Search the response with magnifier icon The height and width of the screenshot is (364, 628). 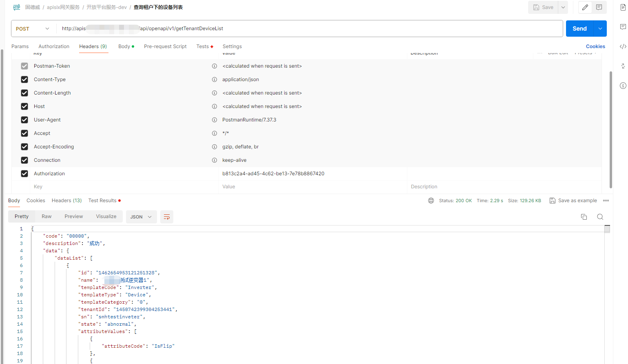point(600,217)
